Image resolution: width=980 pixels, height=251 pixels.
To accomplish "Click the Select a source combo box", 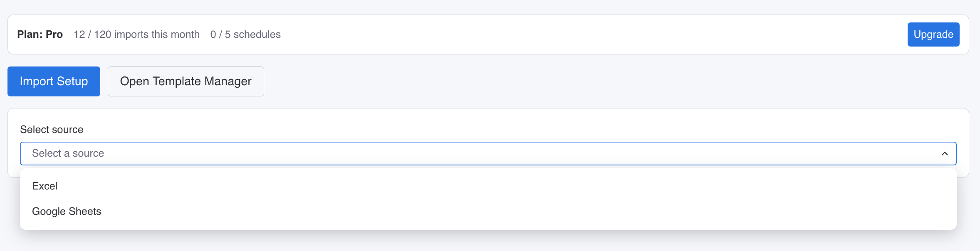I will [488, 154].
